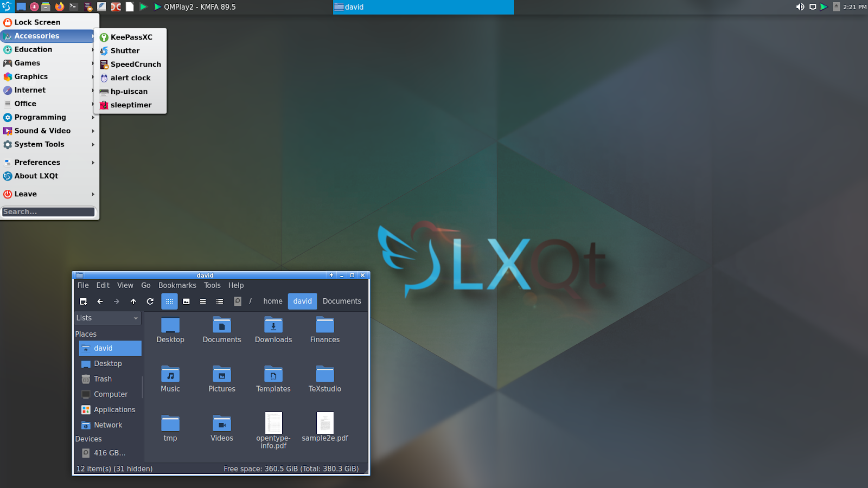Open SpeedCrunch calculator

click(130, 64)
